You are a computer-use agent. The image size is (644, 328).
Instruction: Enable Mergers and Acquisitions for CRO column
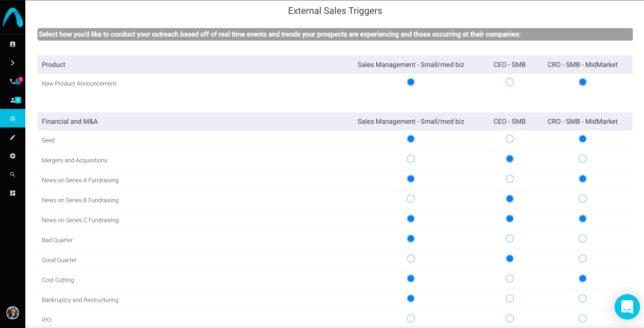point(583,159)
